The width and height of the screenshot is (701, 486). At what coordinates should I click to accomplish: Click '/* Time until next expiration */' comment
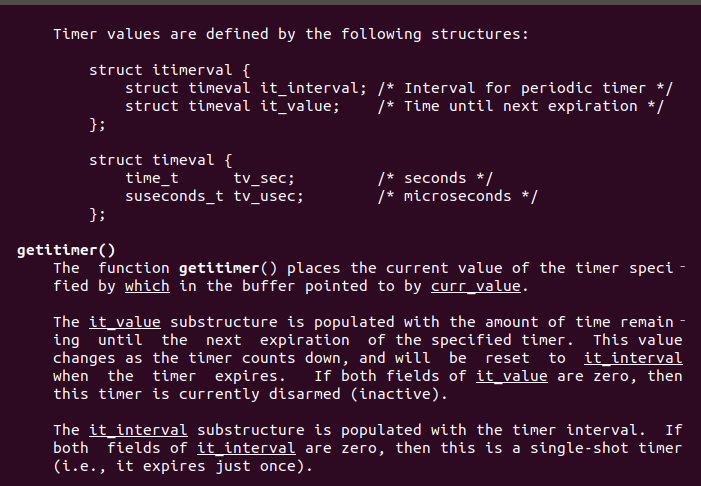[520, 106]
